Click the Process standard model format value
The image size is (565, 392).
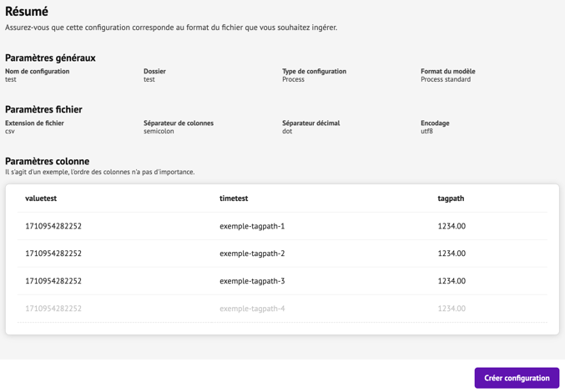[x=446, y=79]
